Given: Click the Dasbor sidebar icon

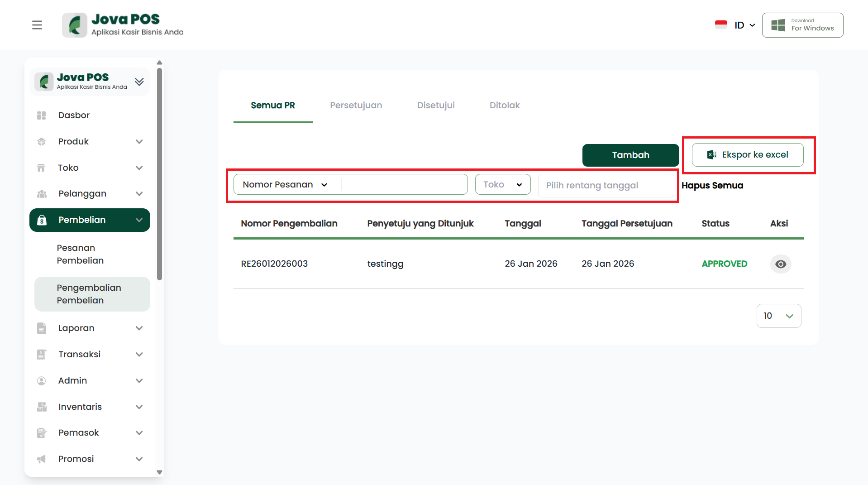Looking at the screenshot, I should click(x=42, y=115).
